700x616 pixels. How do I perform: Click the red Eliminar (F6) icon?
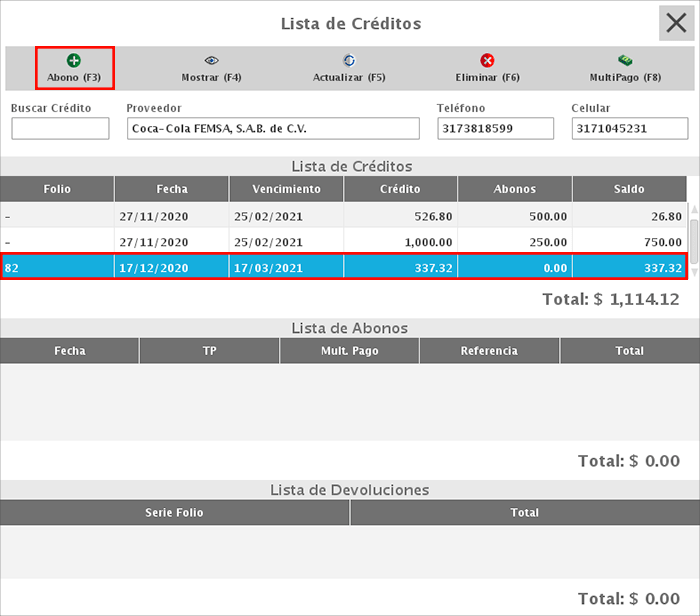[x=487, y=61]
